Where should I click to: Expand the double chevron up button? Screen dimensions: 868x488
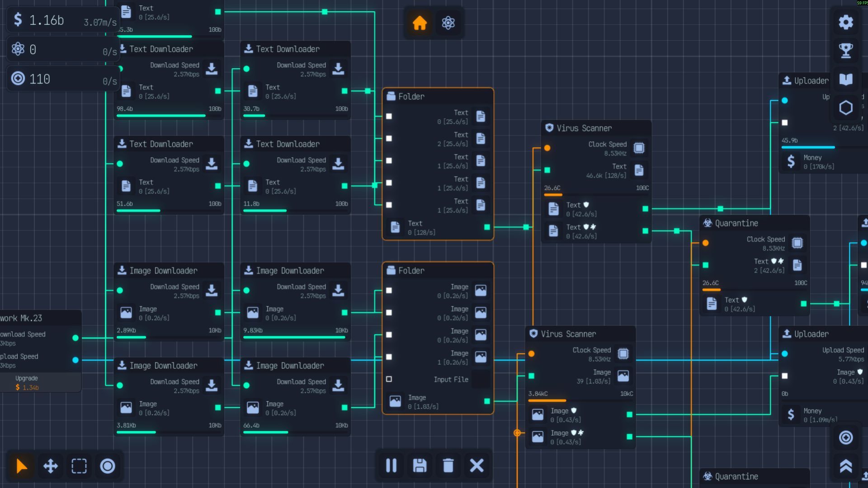click(x=845, y=466)
